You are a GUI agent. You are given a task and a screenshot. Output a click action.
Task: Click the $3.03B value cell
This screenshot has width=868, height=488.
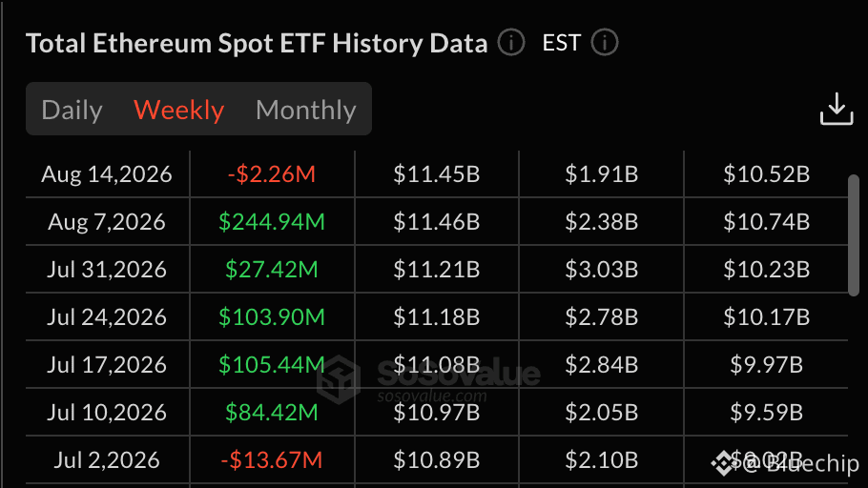601,270
